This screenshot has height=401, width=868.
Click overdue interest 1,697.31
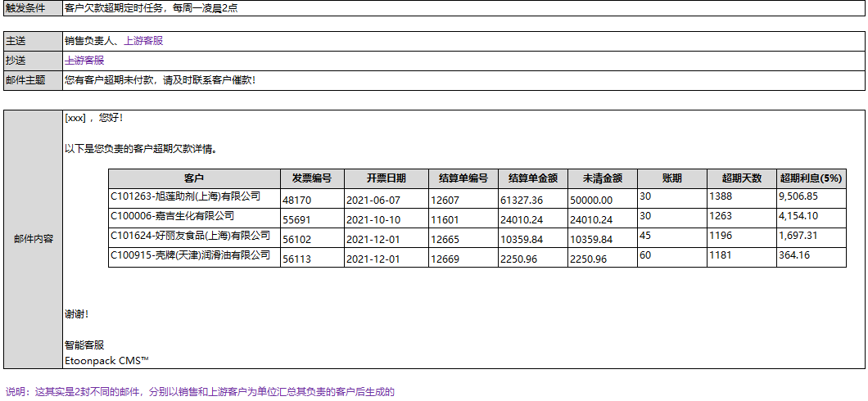[x=798, y=236]
